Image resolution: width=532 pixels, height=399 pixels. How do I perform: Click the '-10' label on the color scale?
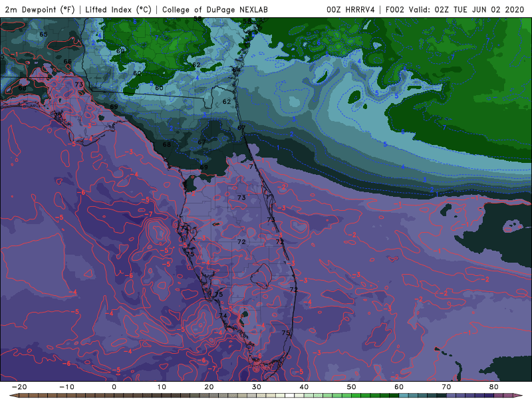click(x=66, y=387)
